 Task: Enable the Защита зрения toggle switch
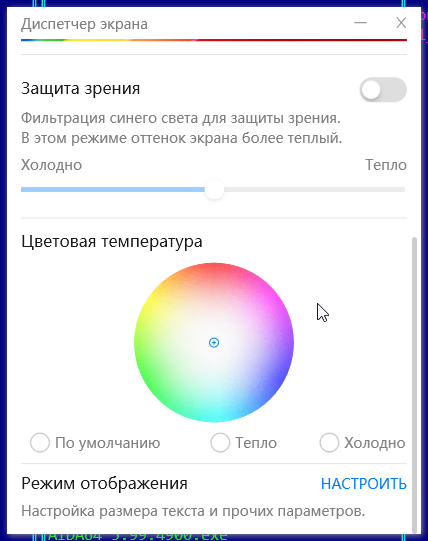[383, 90]
